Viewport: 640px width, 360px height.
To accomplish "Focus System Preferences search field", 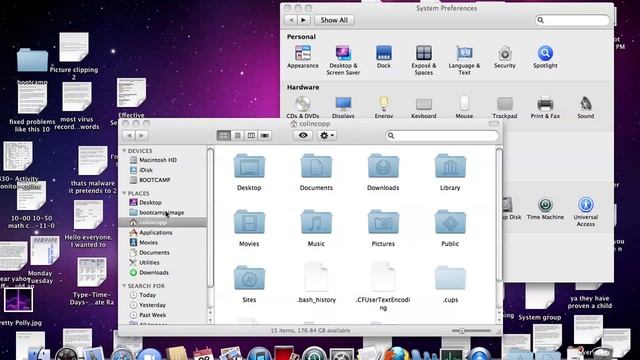I will (572, 20).
